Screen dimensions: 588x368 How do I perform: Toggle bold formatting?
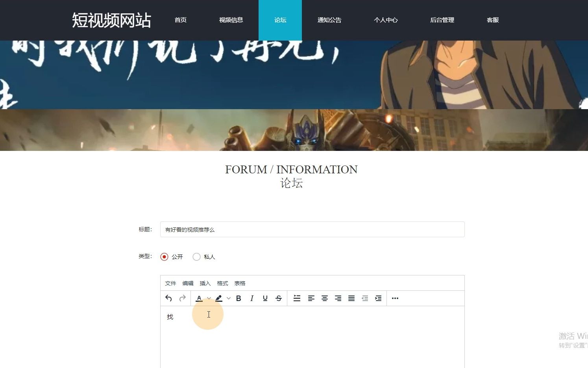[x=239, y=298]
